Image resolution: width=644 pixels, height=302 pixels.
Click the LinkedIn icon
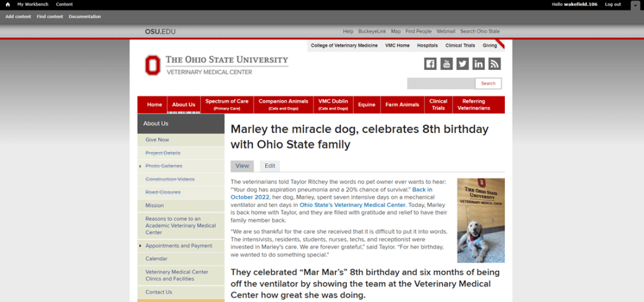coord(478,64)
